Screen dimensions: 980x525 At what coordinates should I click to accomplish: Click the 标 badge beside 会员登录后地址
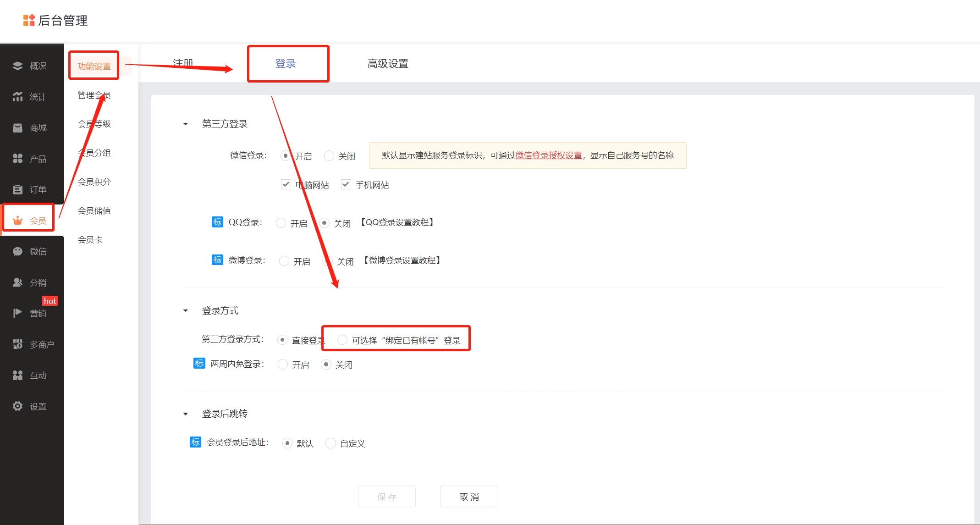click(x=195, y=442)
